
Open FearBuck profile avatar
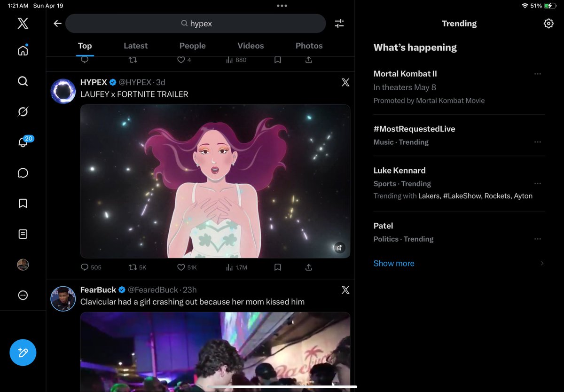63,298
